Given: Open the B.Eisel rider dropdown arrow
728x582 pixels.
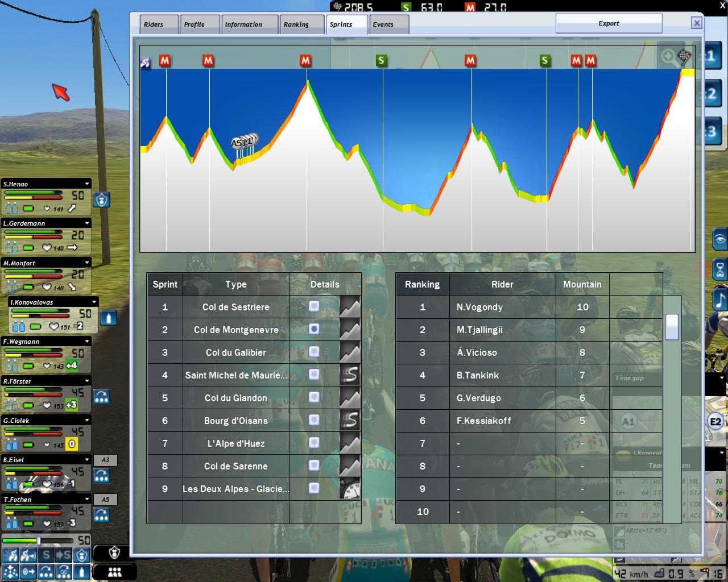Looking at the screenshot, I should tap(87, 460).
